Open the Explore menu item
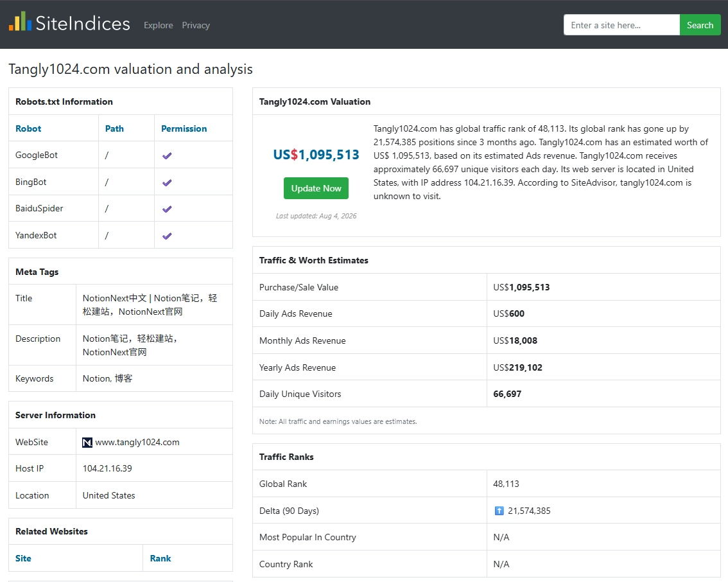Screen dimensions: 728x582 (x=159, y=25)
